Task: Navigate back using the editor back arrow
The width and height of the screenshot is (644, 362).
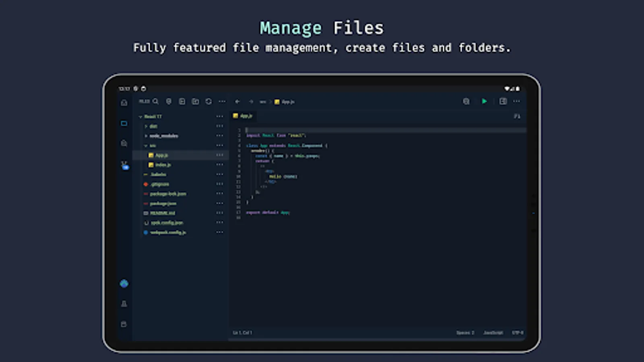Action: 237,101
